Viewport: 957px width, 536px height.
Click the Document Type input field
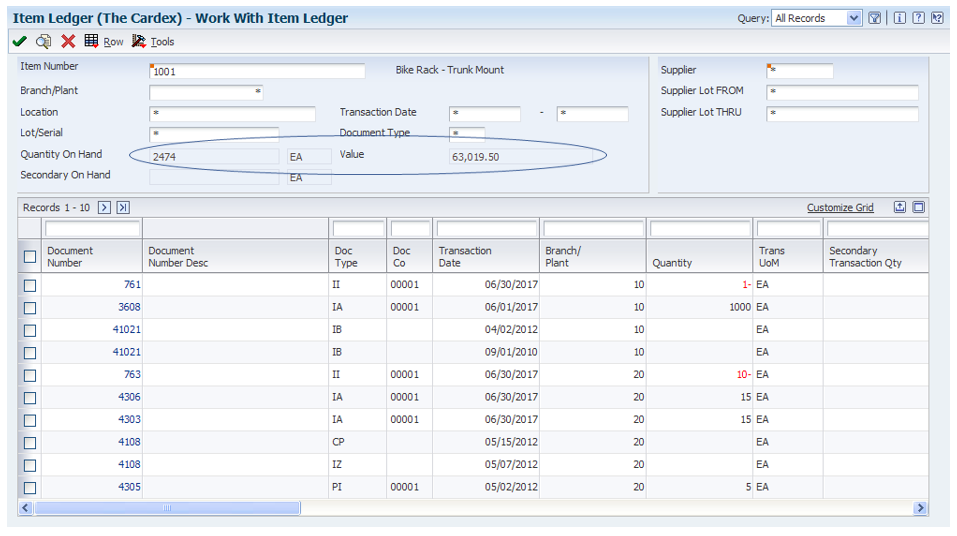pos(467,134)
